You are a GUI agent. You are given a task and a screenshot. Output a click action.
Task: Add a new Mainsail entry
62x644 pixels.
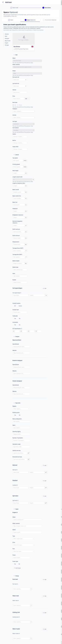pos(45,465)
